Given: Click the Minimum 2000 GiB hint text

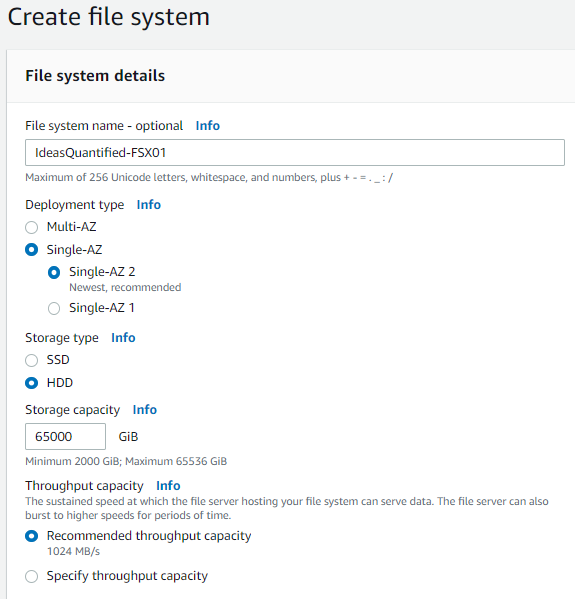Looking at the screenshot, I should pyautogui.click(x=126, y=461).
